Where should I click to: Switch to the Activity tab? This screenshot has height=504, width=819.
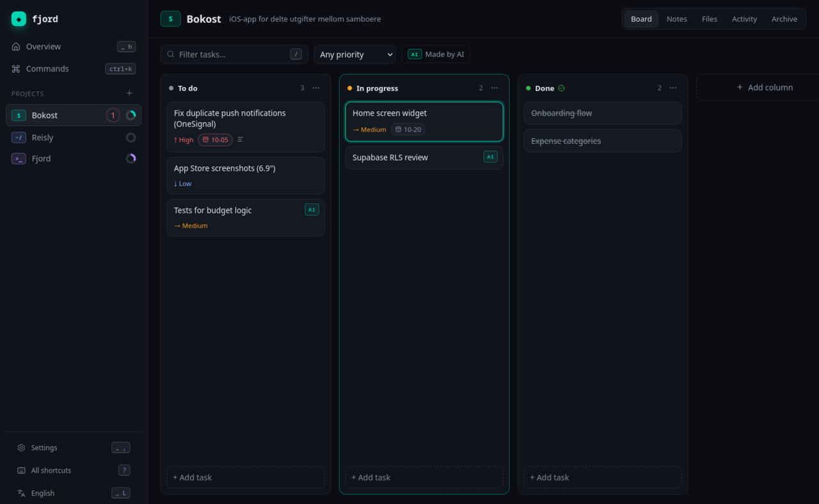pyautogui.click(x=744, y=19)
